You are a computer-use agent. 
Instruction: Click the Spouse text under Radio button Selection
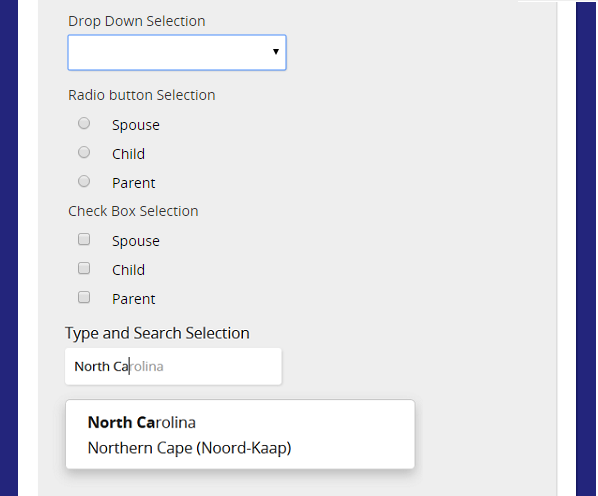point(136,125)
